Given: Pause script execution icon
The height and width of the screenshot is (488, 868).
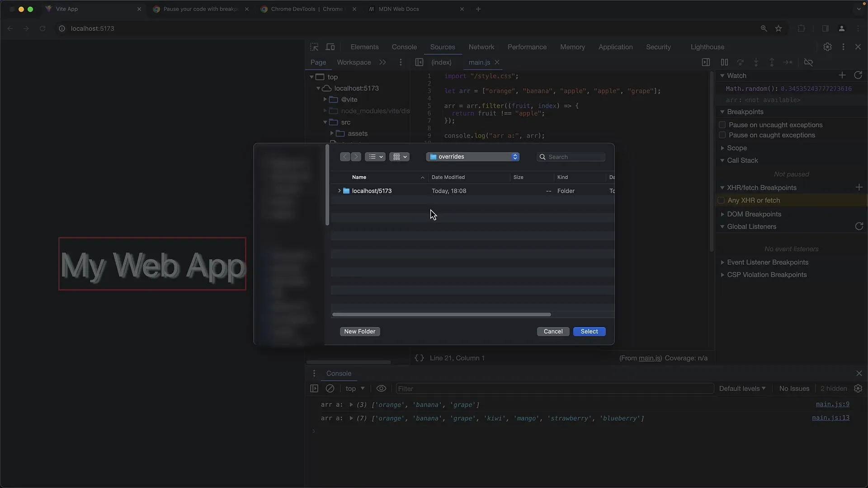Looking at the screenshot, I should pos(724,62).
